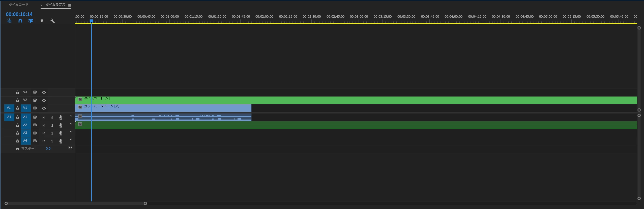Select カラーバー＆トーン [V] clip on V1

(x=163, y=108)
